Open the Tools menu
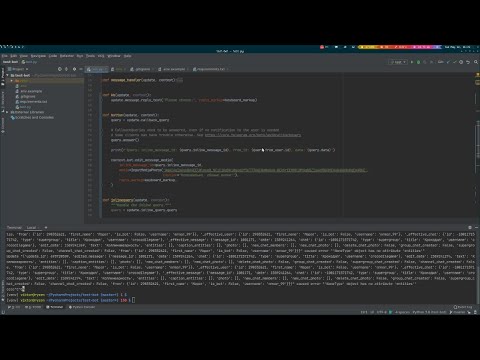The width and height of the screenshot is (480, 360). (x=90, y=56)
